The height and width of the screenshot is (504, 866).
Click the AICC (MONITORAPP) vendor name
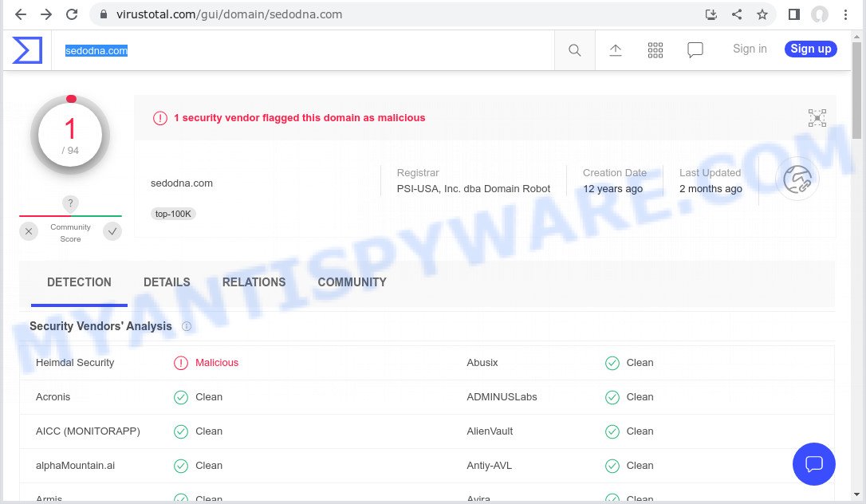click(88, 431)
